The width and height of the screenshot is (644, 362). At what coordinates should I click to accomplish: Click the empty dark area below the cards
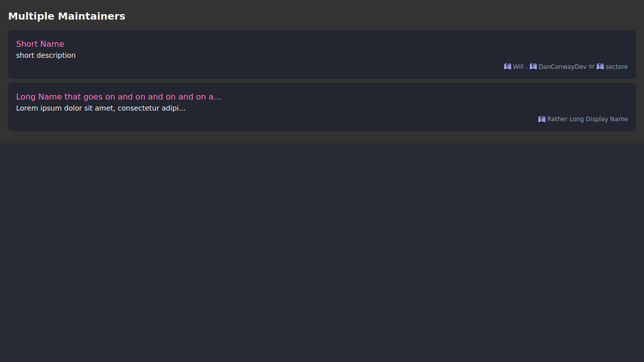[322, 251]
